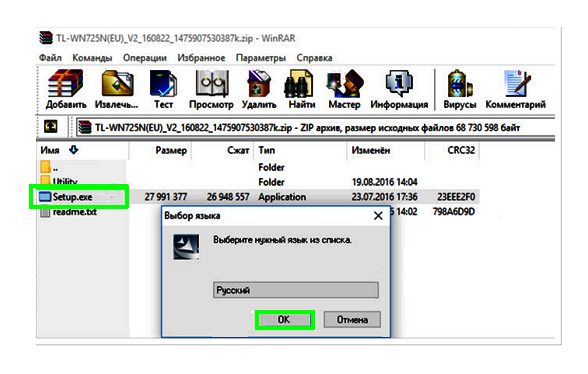Click the Комментарий toolbar icon
This screenshot has height=374, width=588.
point(516,89)
